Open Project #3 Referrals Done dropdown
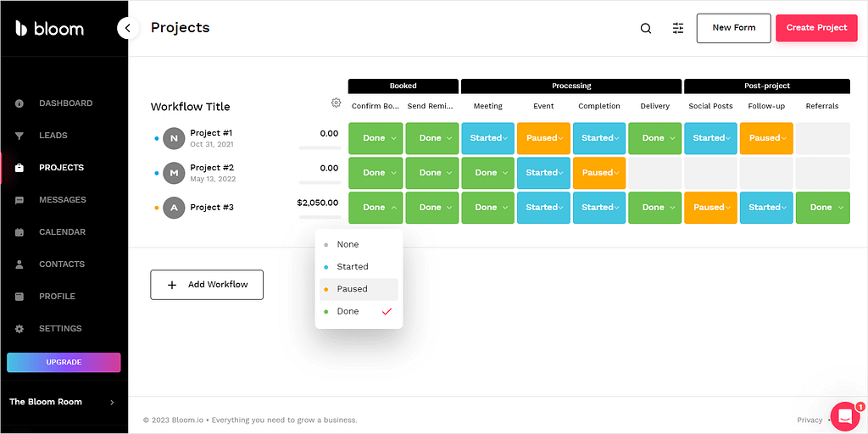Viewport: 868px width, 434px height. (822, 208)
